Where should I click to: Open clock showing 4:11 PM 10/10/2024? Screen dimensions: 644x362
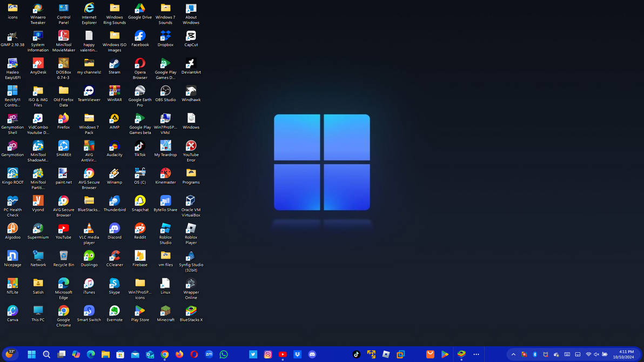625,354
